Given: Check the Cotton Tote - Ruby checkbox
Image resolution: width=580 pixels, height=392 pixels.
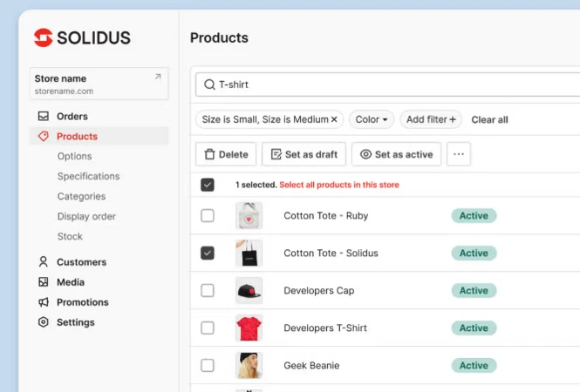Looking at the screenshot, I should [208, 215].
